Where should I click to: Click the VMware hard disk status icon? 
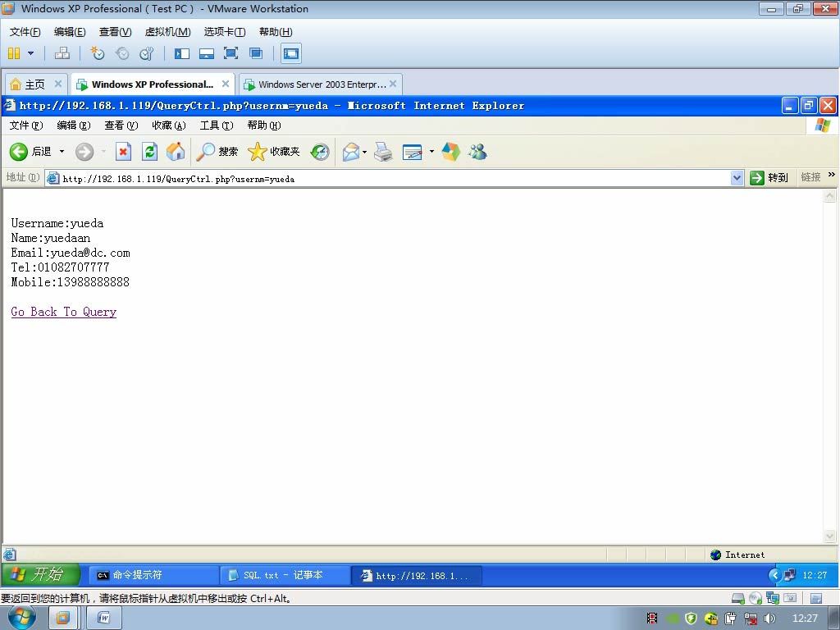[x=738, y=598]
